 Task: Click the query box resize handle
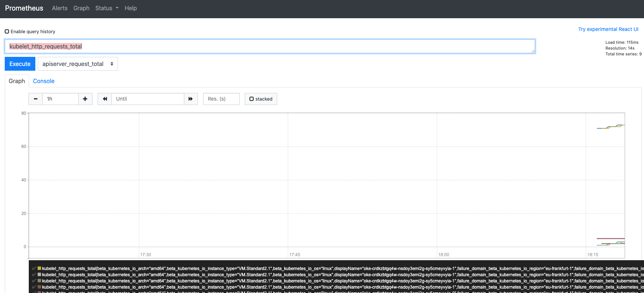click(x=533, y=51)
